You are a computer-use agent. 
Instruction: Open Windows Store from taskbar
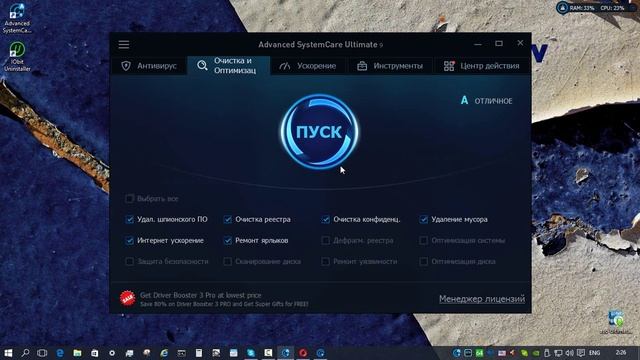pos(94,353)
